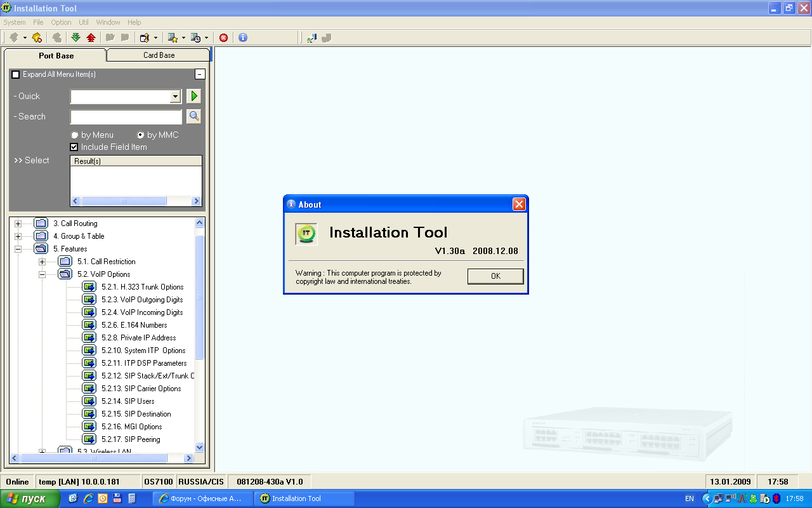812x508 pixels.
Task: Open the Quick dropdown list
Action: (x=176, y=97)
